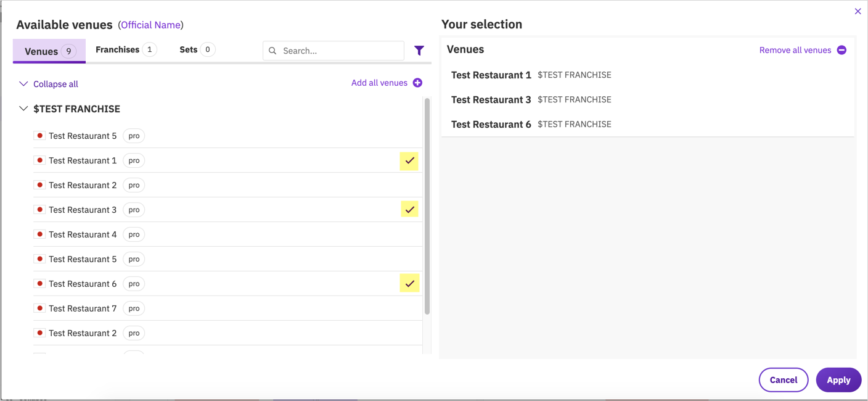The height and width of the screenshot is (401, 868).
Task: Click the $TEST FRANCHISE group heading text
Action: point(76,109)
